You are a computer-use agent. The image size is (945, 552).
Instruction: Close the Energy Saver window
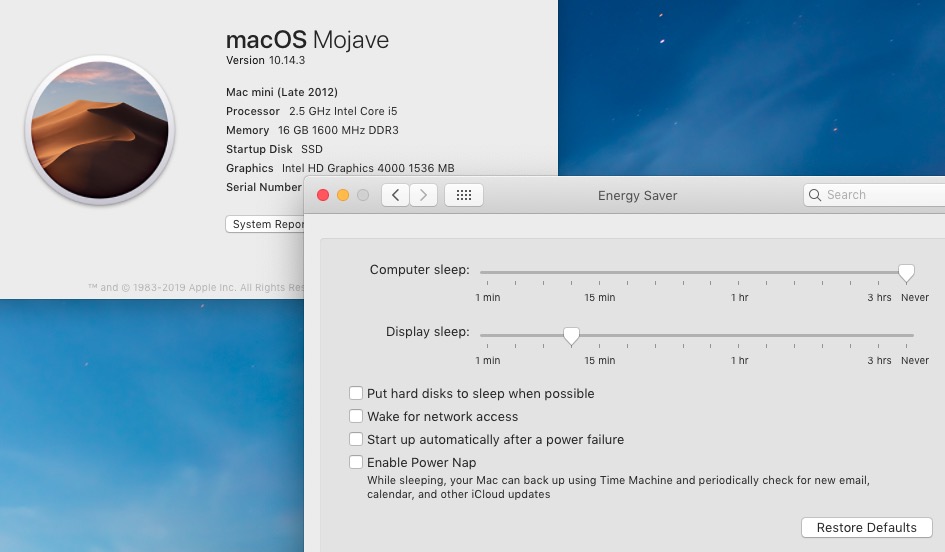[x=323, y=195]
